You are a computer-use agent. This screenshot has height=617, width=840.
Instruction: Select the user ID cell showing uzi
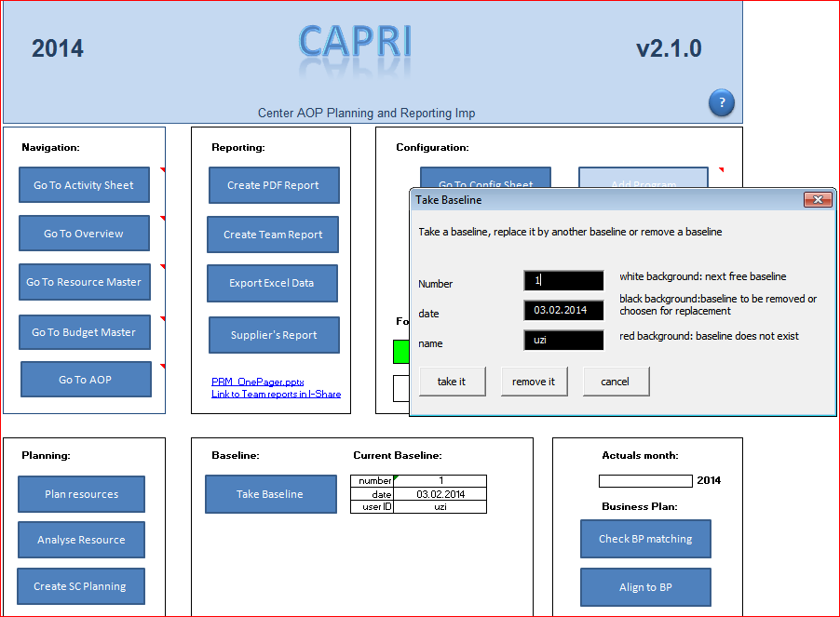click(440, 507)
